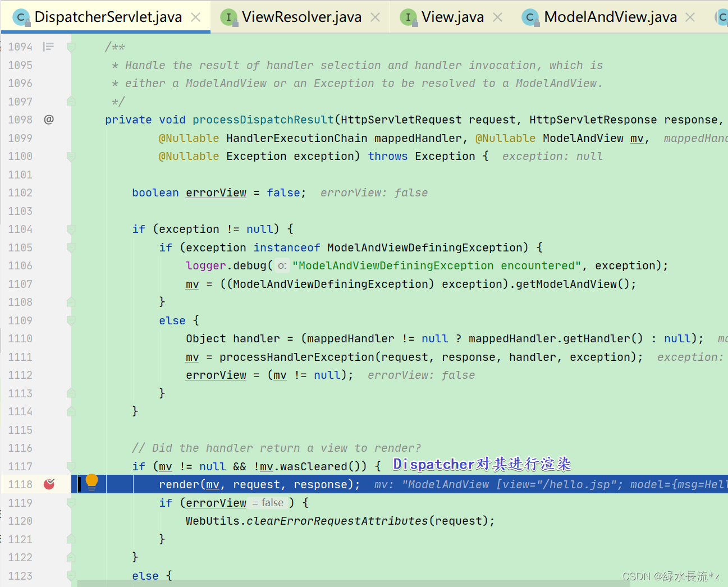
Task: Collapse the if (errorView) block at line 1119
Action: (71, 503)
